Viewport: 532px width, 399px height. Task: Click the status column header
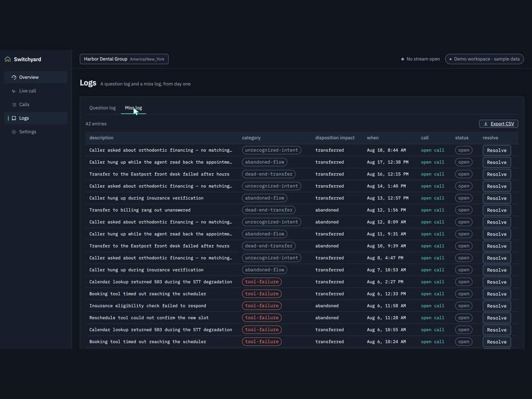[x=462, y=138]
